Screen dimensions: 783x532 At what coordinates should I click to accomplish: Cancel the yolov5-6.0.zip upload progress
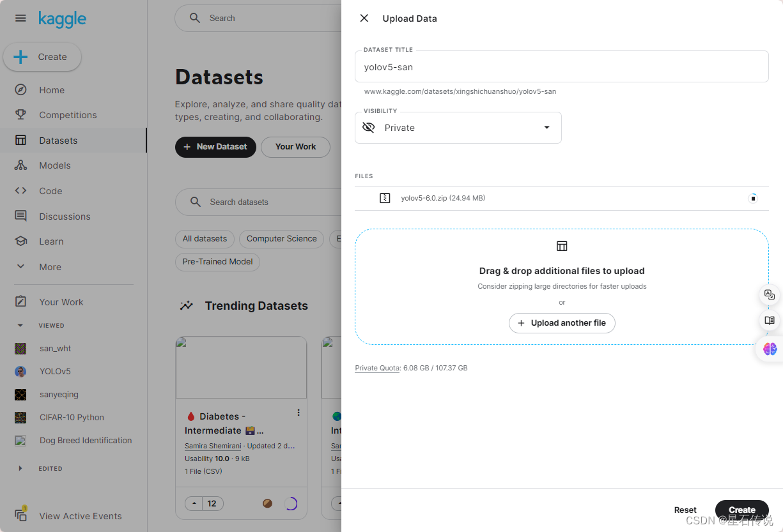753,198
